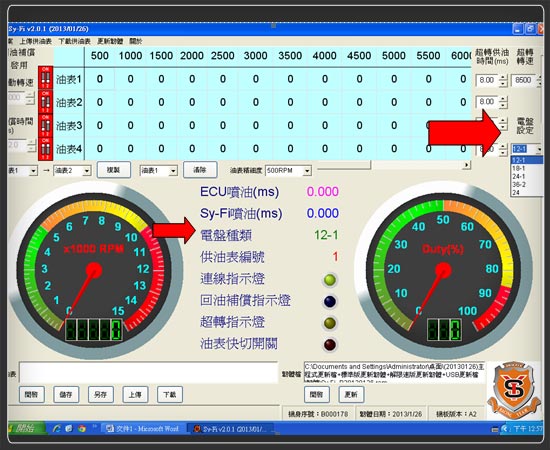Viewport: 550px width, 450px height.
Task: Click the dark red 油表快切開關 indicator
Action: [330, 345]
